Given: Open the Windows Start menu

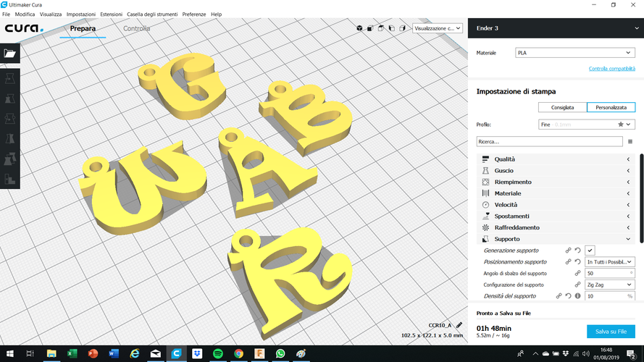Looking at the screenshot, I should pyautogui.click(x=10, y=353).
